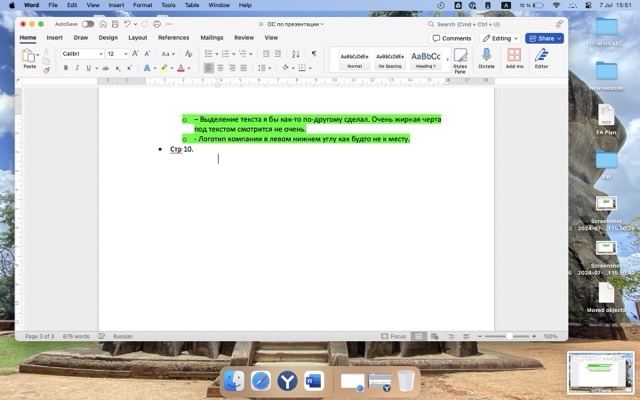
Task: Click the Add-ins icon
Action: click(514, 57)
